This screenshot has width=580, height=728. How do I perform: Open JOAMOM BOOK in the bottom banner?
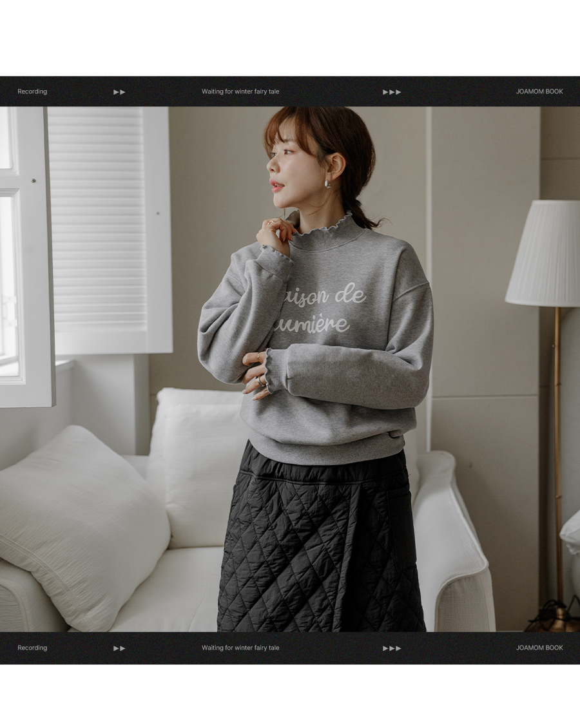click(539, 648)
